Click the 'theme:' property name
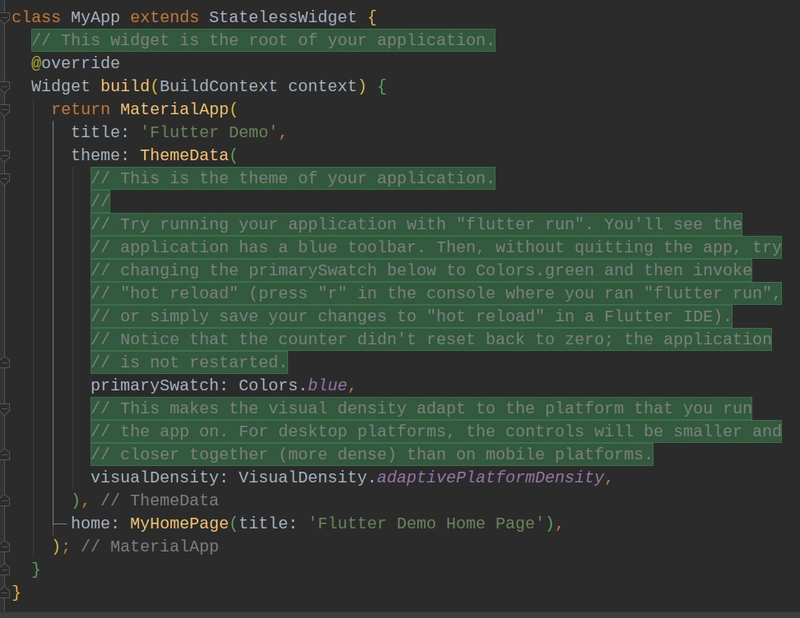This screenshot has height=618, width=800. tap(101, 155)
